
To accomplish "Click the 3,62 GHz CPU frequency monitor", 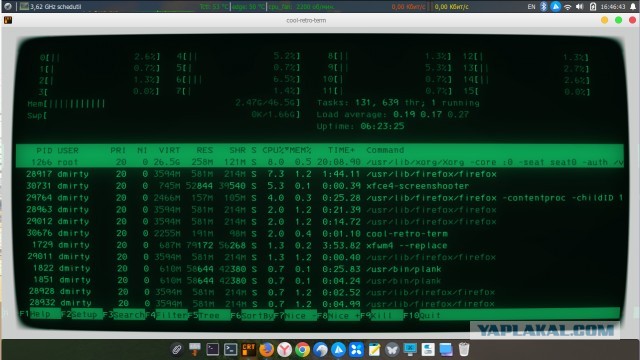I will [x=51, y=7].
